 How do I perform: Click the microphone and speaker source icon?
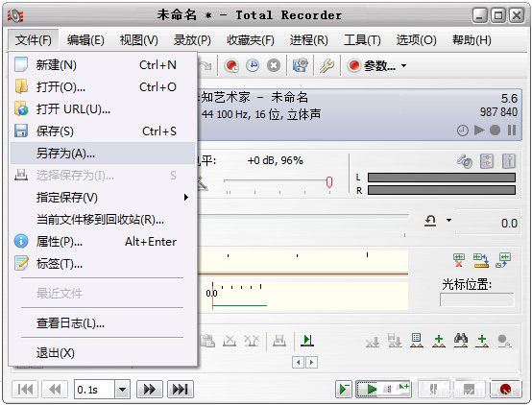[x=465, y=161]
